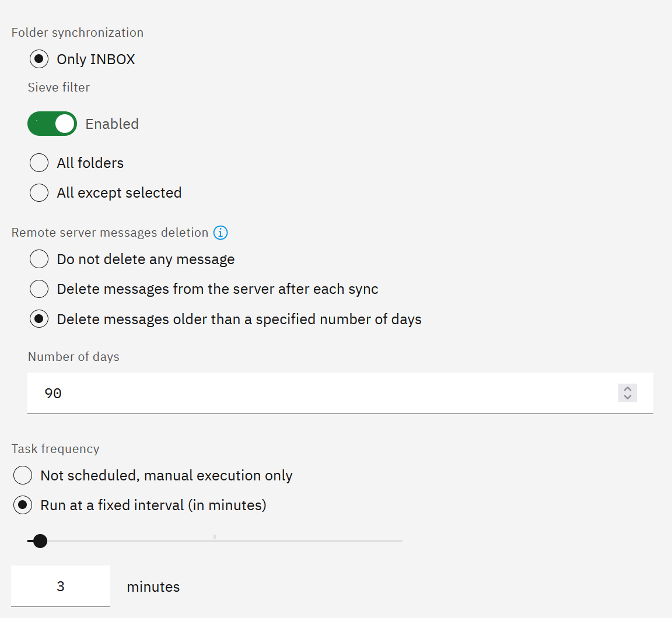Select Delete messages from the server after each sync
Image resolution: width=672 pixels, height=618 pixels.
[x=39, y=289]
